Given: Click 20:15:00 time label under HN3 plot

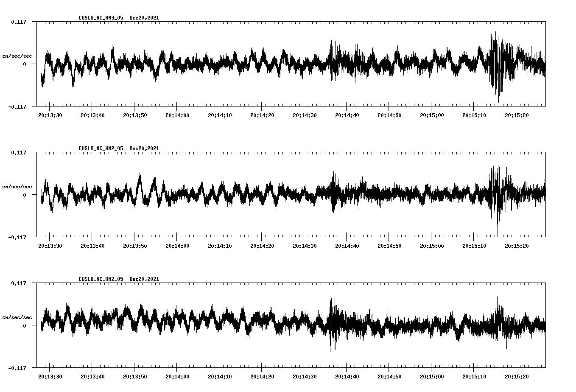Looking at the screenshot, I should (432, 115).
